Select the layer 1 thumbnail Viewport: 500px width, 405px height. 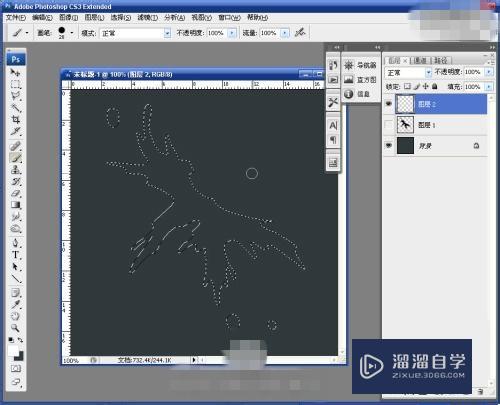[405, 125]
